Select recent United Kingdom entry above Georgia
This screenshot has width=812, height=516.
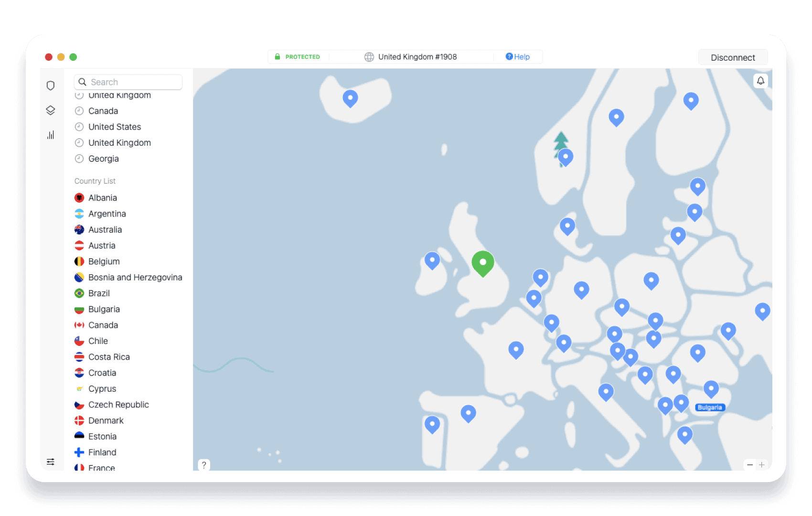coord(113,143)
